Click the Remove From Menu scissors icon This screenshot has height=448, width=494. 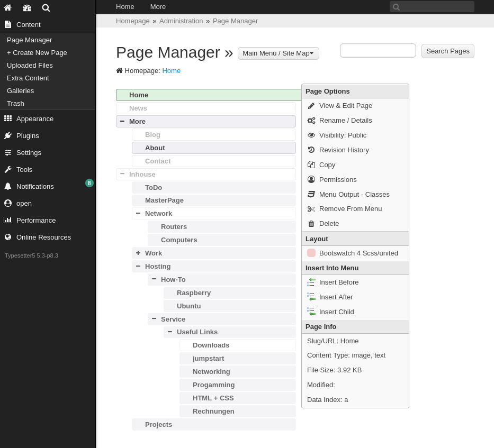pyautogui.click(x=311, y=209)
